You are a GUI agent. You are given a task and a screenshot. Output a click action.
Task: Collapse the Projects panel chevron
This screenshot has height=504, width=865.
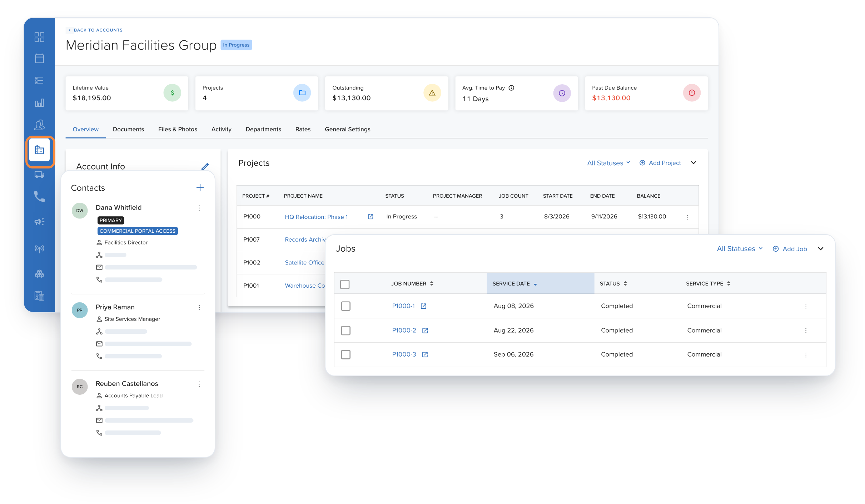pyautogui.click(x=694, y=163)
